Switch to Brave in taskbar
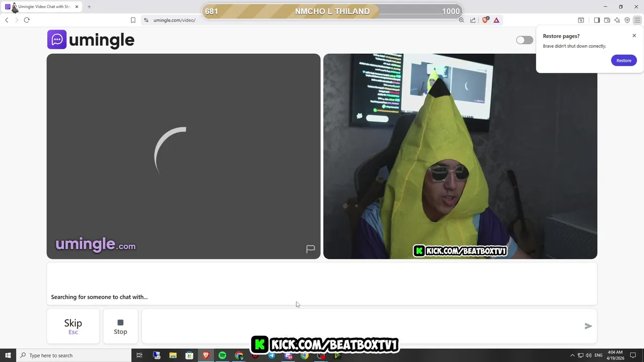Screen dimensions: 644x362 [x=206, y=355]
